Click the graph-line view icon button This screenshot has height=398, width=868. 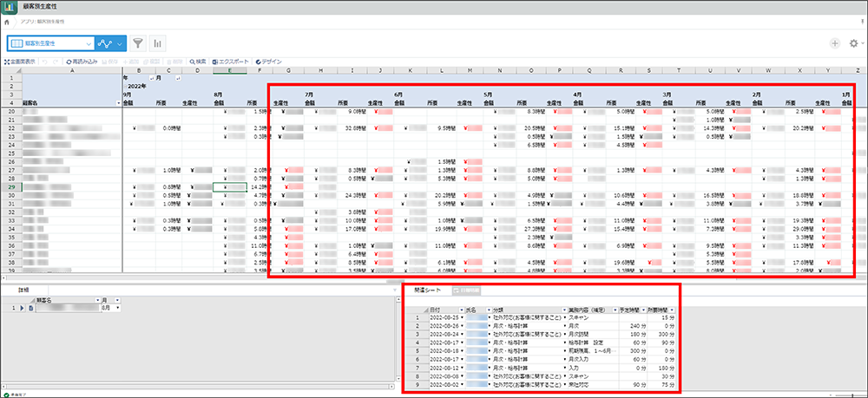(105, 43)
